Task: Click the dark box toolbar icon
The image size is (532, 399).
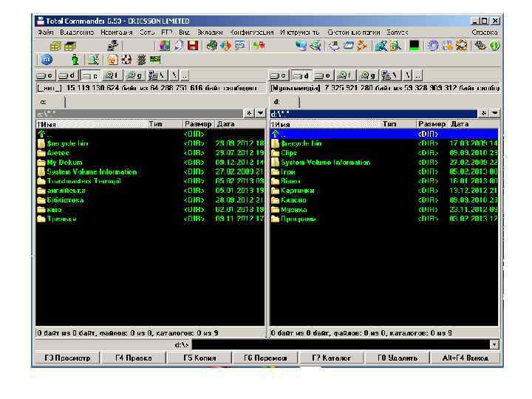Action: [x=71, y=46]
